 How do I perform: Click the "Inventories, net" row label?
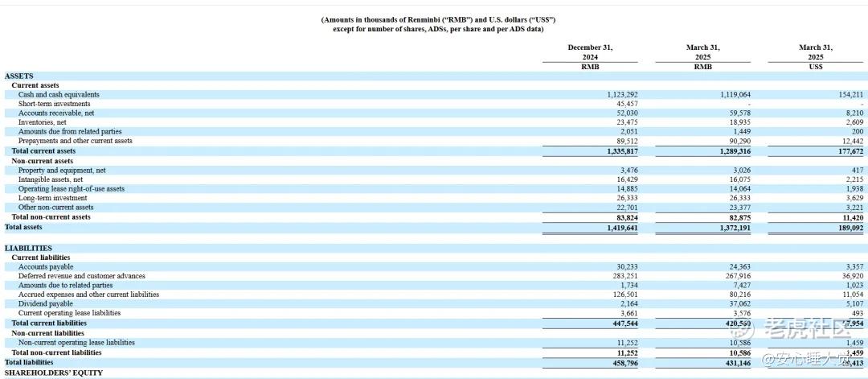click(x=43, y=122)
